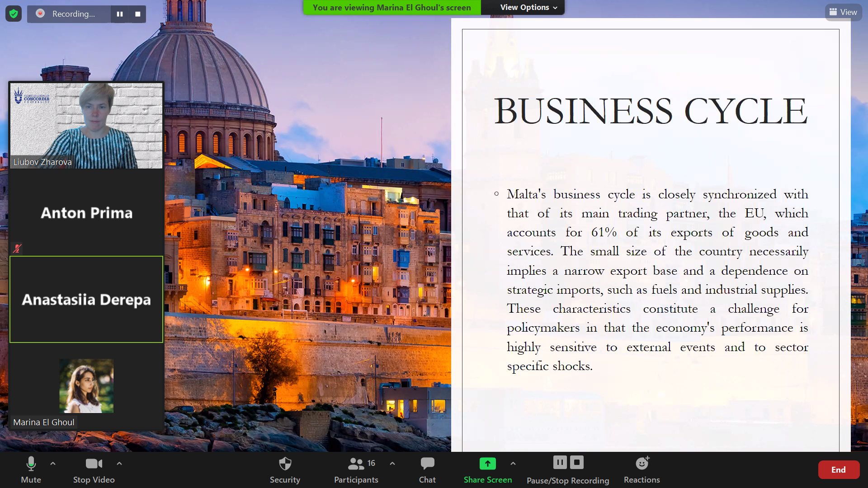Stop recording from top recording bar

pyautogui.click(x=138, y=14)
